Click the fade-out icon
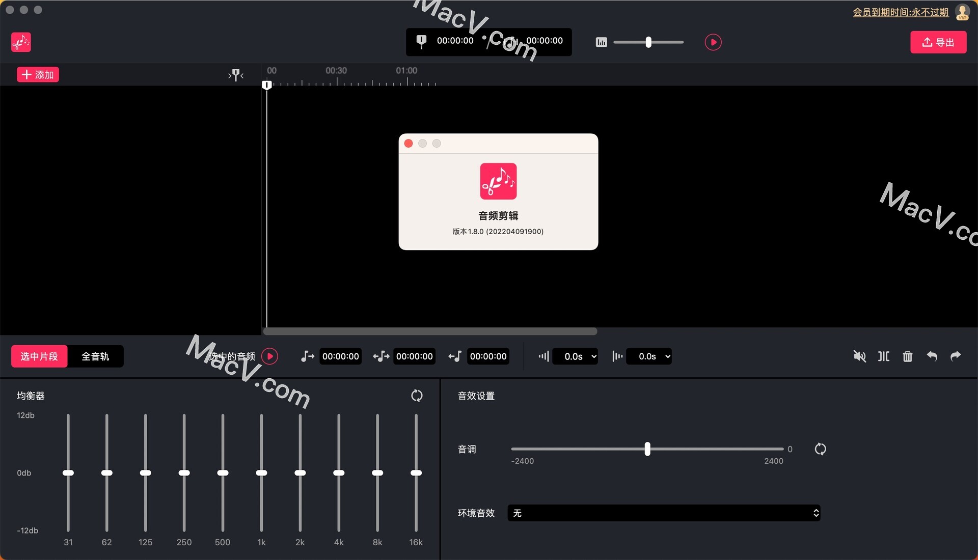 [x=617, y=356]
